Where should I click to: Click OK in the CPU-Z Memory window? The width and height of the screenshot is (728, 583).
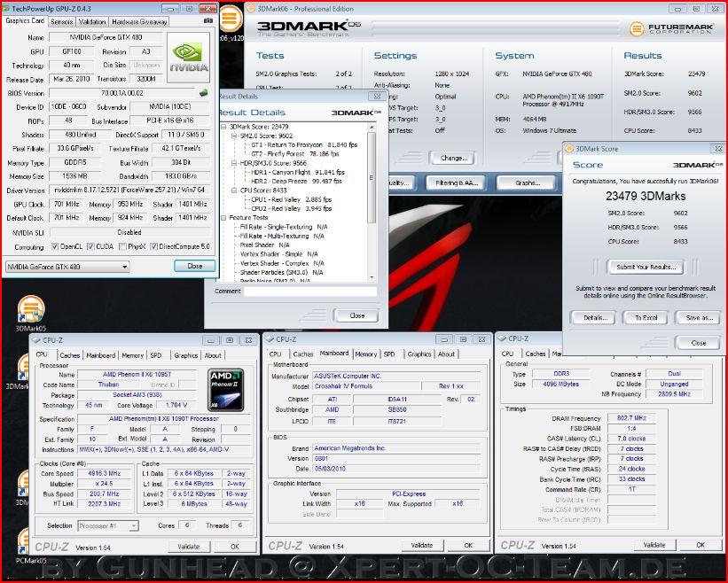[701, 545]
